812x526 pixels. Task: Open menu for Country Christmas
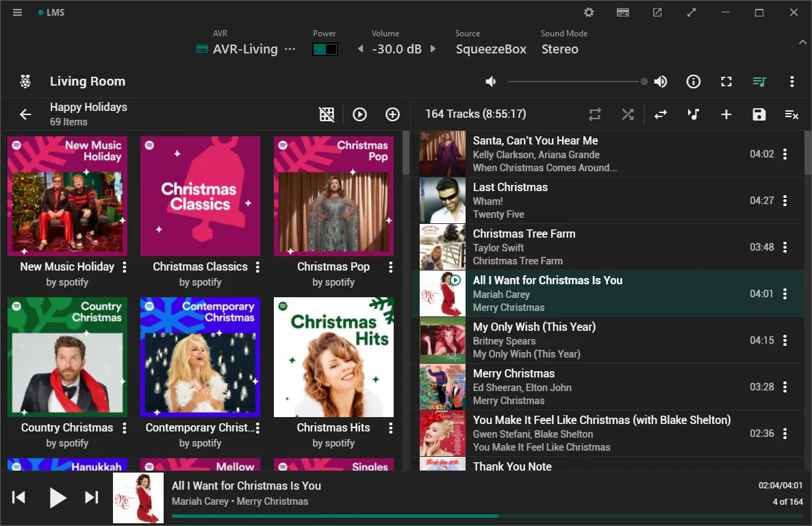125,428
